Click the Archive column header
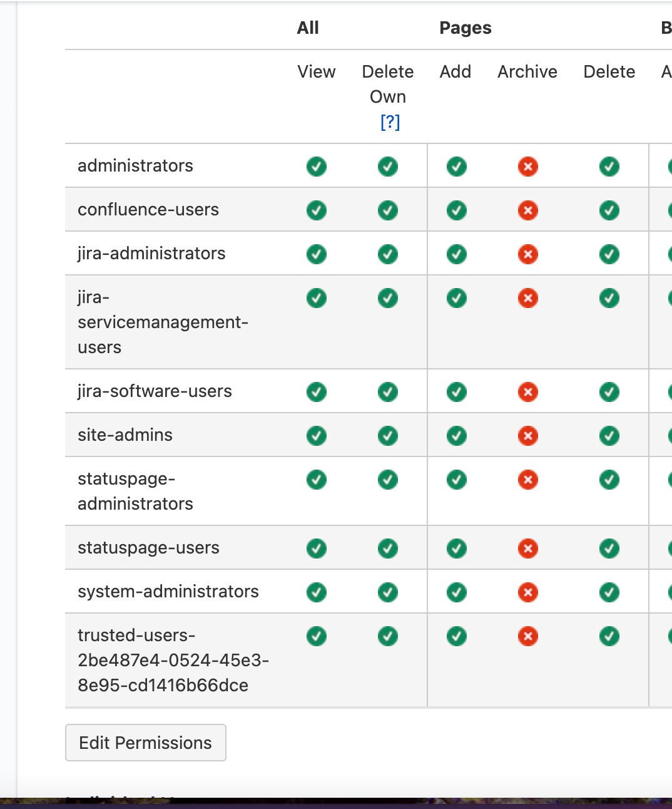Viewport: 672px width, 809px height. click(x=527, y=72)
